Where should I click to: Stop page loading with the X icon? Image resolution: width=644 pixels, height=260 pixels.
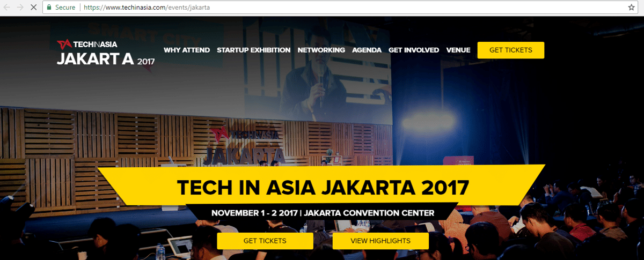tap(33, 8)
